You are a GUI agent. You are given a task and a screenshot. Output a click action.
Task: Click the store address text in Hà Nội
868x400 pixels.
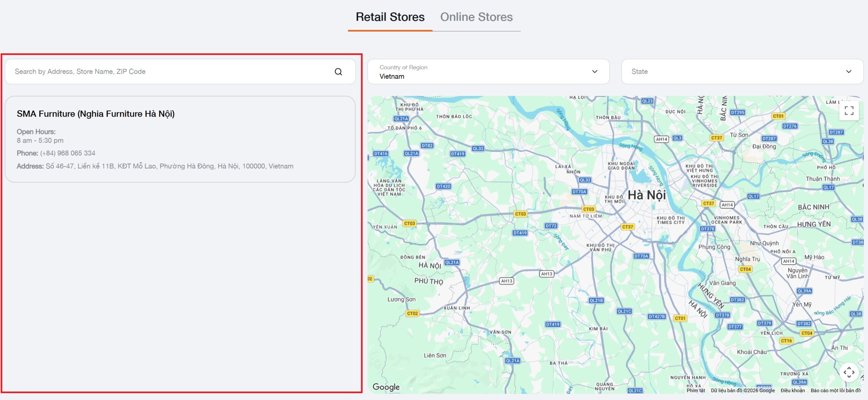pyautogui.click(x=170, y=166)
